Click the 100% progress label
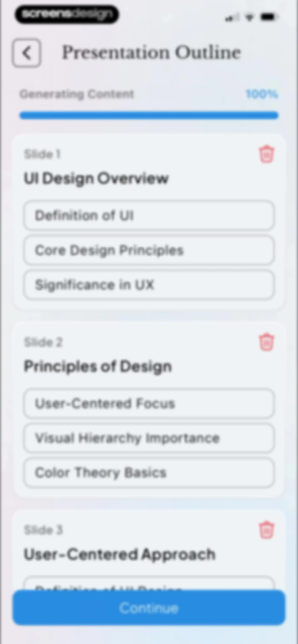Viewport: 298px width, 644px height. pos(262,94)
